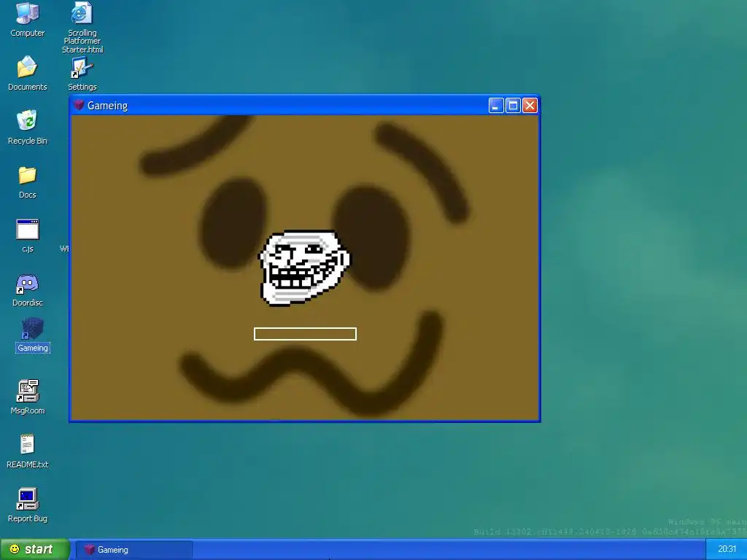Viewport: 747px width, 560px height.
Task: Open the Docs folder icon
Action: (x=27, y=182)
